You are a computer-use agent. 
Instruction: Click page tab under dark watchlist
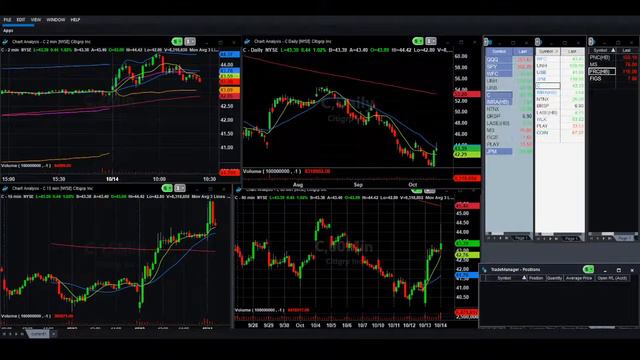(624, 238)
